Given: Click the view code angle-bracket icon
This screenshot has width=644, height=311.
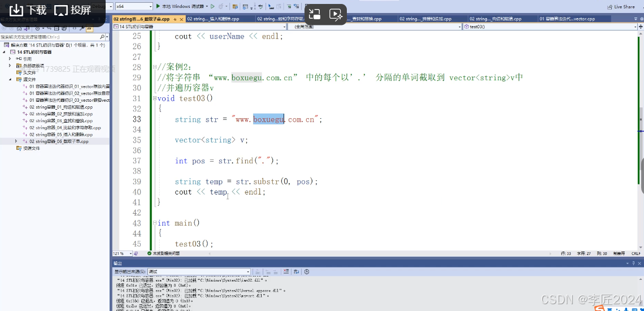Looking at the screenshot, I should pos(75,28).
